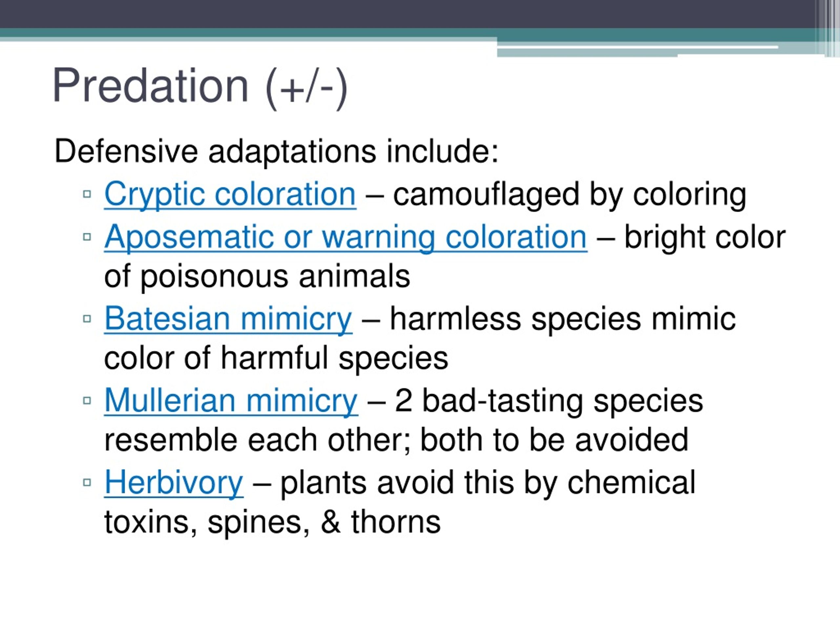Follow the Aposematic or warning coloration link

pyautogui.click(x=346, y=237)
